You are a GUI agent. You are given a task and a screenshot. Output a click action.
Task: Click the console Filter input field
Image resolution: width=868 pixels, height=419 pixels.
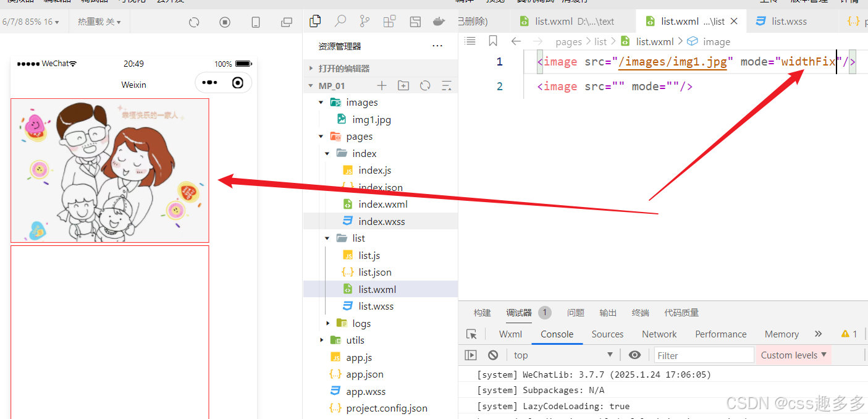[704, 355]
